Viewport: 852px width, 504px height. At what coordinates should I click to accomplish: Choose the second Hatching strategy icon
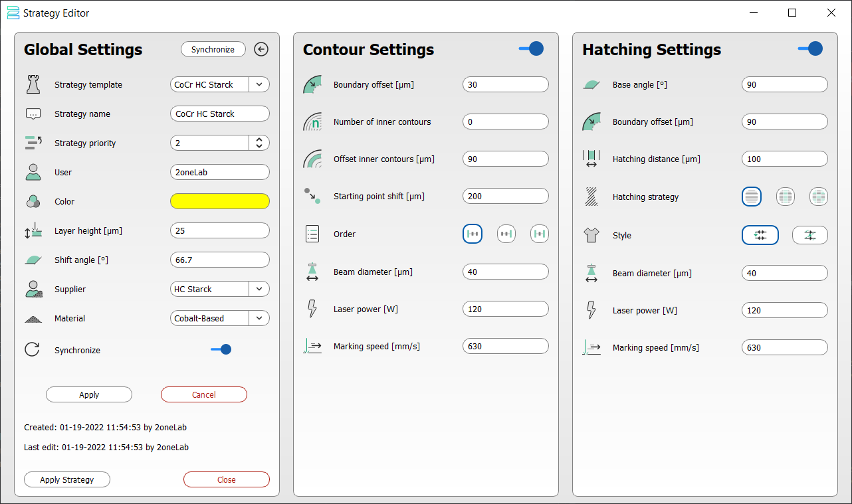pos(786,197)
